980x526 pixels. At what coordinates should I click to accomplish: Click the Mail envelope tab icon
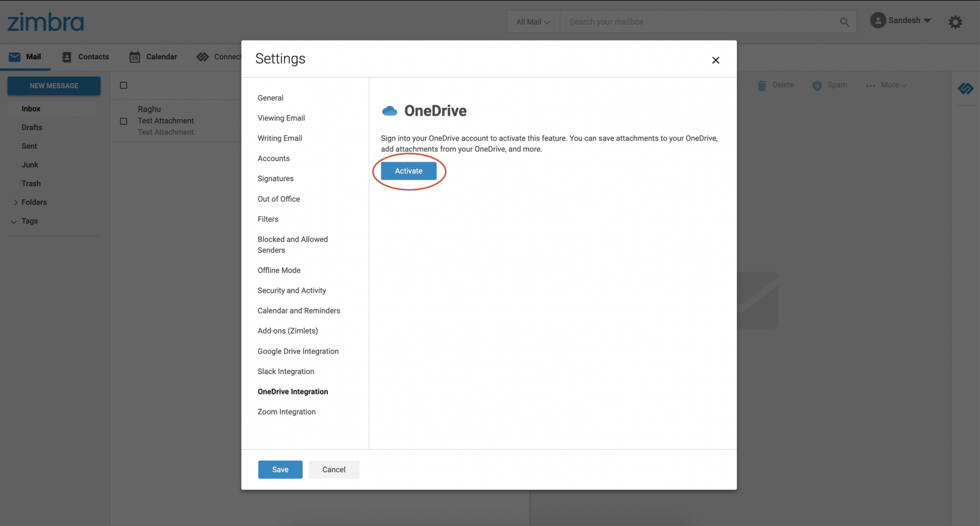15,57
